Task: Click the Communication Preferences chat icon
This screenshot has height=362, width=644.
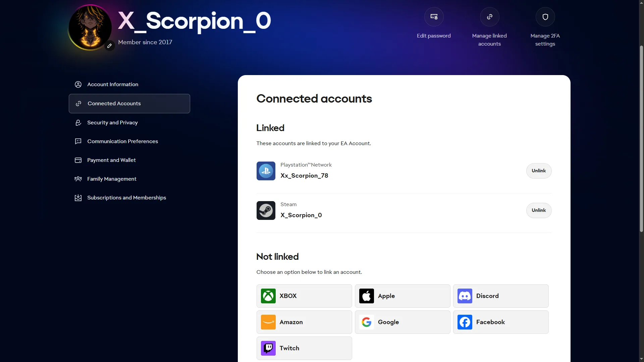Action: pos(78,141)
